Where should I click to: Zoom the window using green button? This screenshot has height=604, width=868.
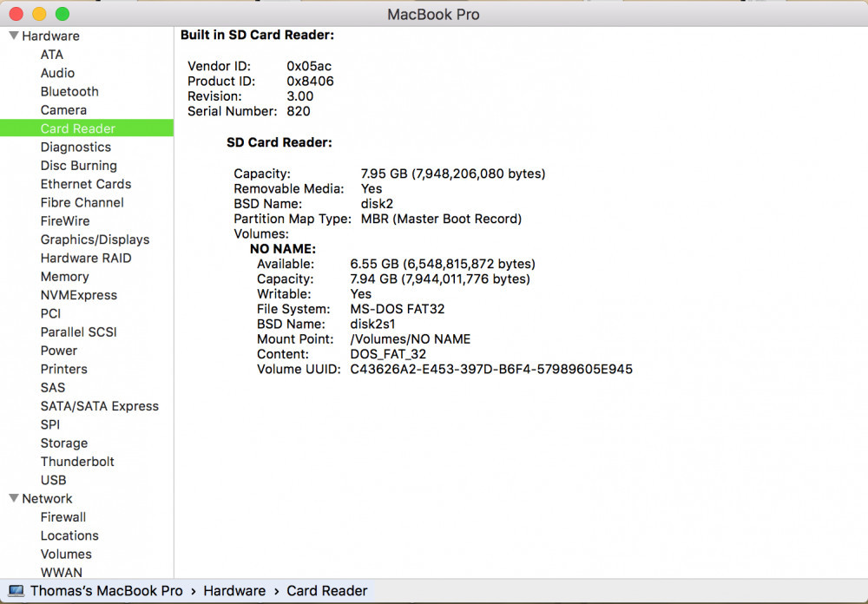[x=62, y=14]
